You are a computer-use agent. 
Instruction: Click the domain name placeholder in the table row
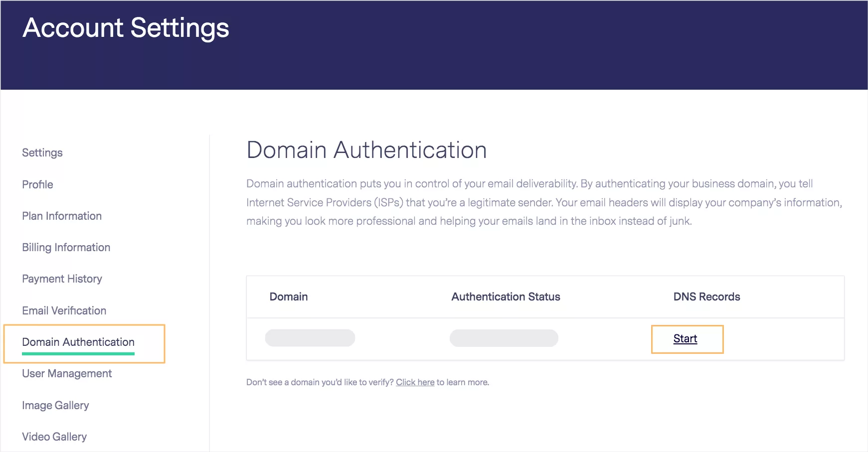pos(310,338)
